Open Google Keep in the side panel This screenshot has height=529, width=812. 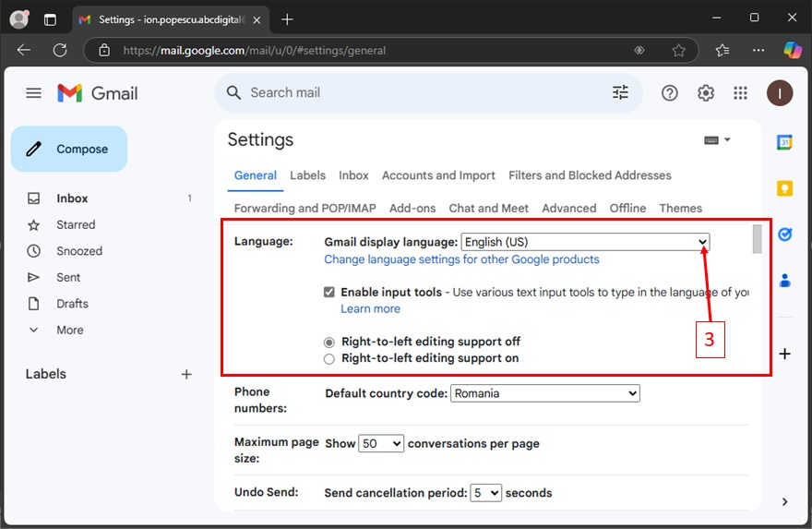point(784,188)
